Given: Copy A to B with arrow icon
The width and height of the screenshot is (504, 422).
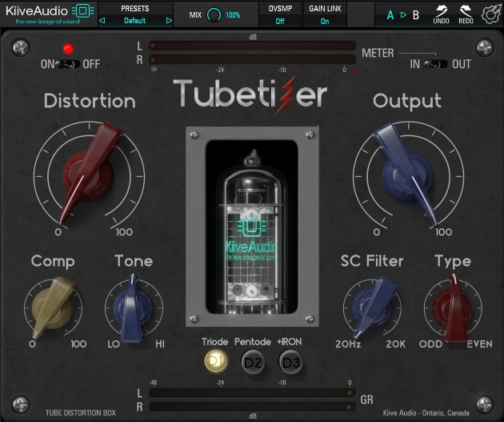Looking at the screenshot, I should click(403, 14).
